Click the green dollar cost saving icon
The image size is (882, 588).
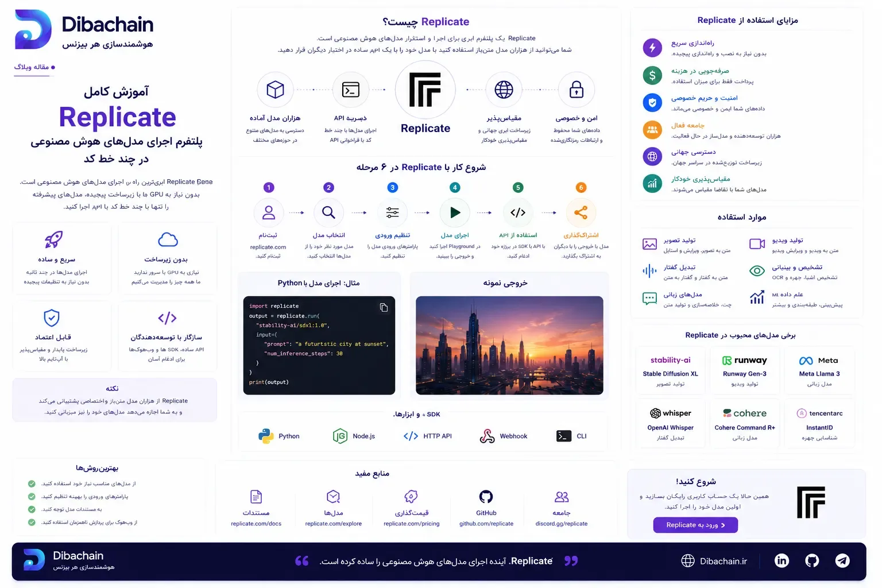tap(652, 75)
